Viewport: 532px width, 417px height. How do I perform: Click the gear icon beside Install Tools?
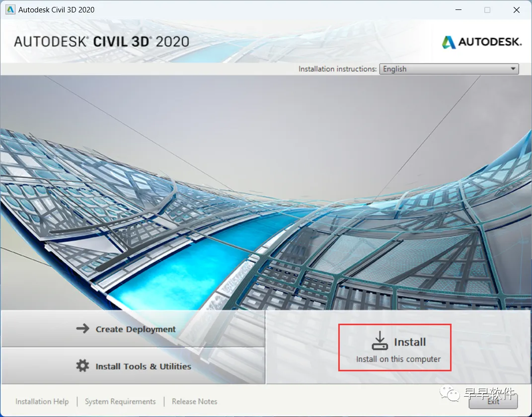pyautogui.click(x=82, y=366)
